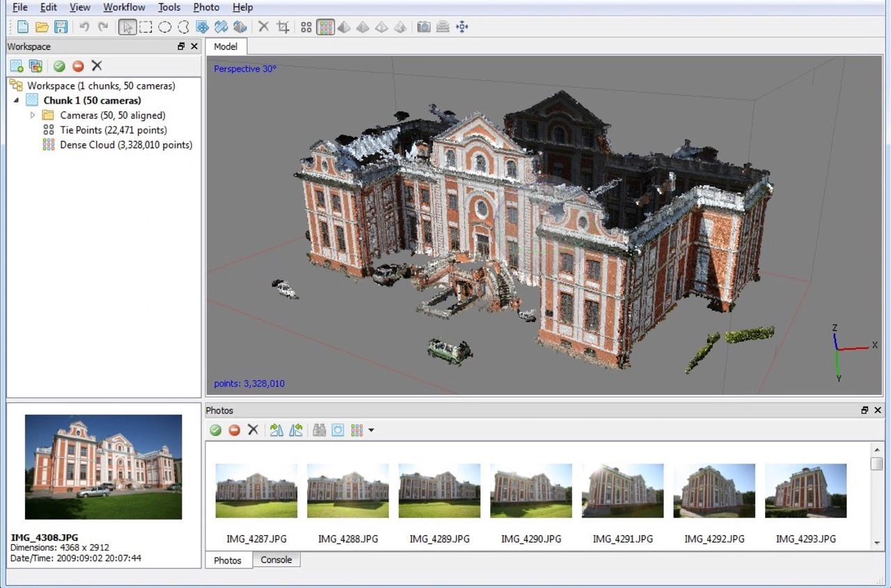891x588 pixels.
Task: Switch to Textured model view
Action: point(400,27)
